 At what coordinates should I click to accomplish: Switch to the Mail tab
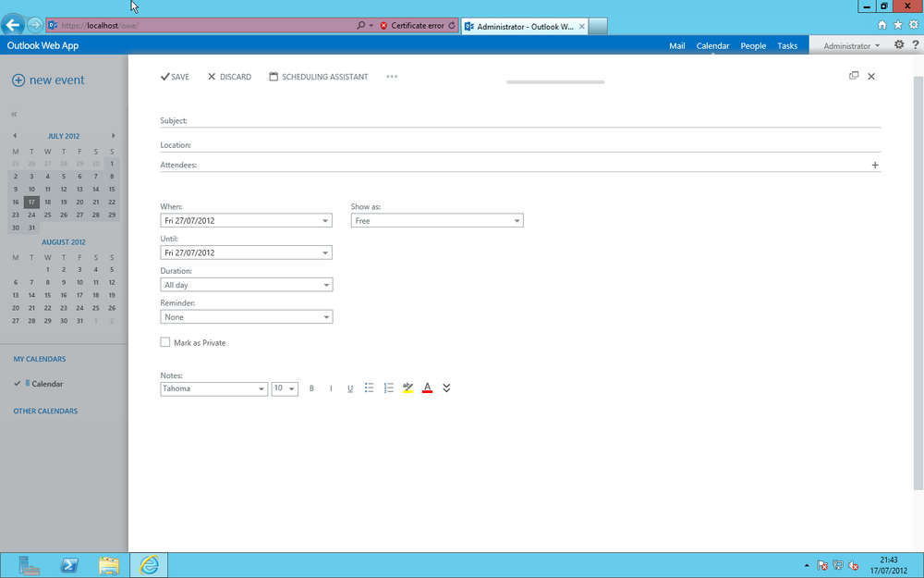(x=677, y=46)
